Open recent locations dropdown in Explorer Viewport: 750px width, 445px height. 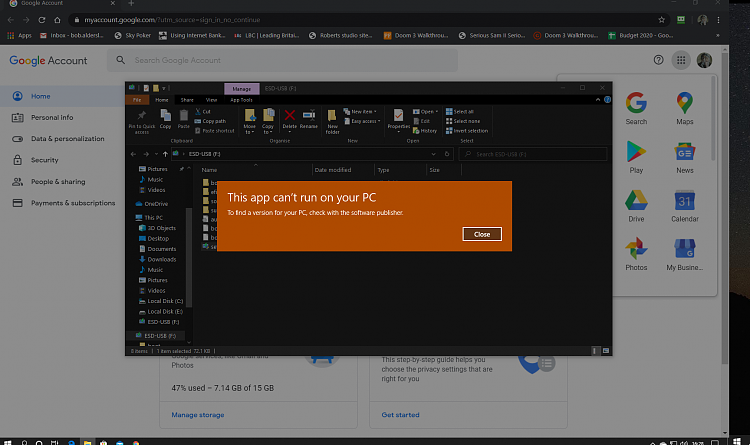click(156, 154)
